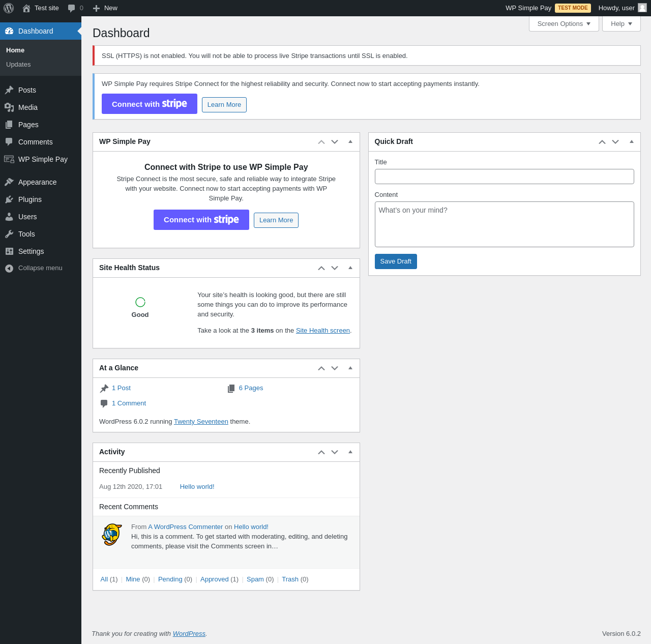
Task: Open A WordPress Commenter link
Action: [x=186, y=527]
